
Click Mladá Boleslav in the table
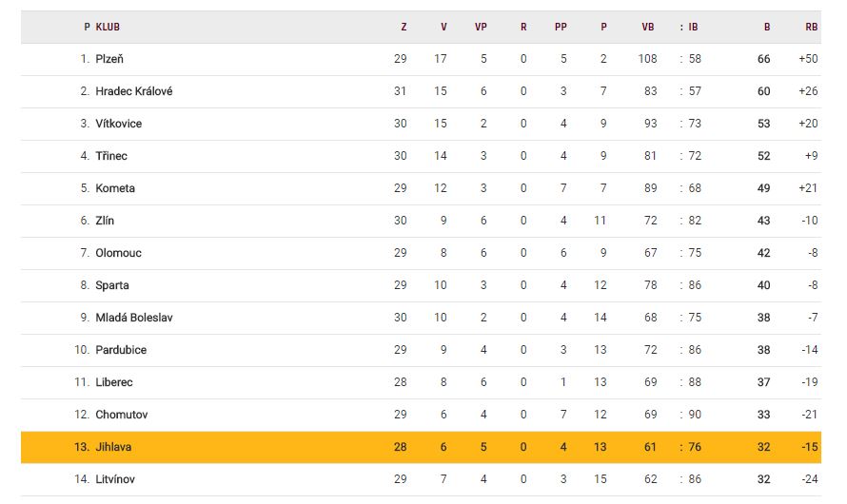134,318
